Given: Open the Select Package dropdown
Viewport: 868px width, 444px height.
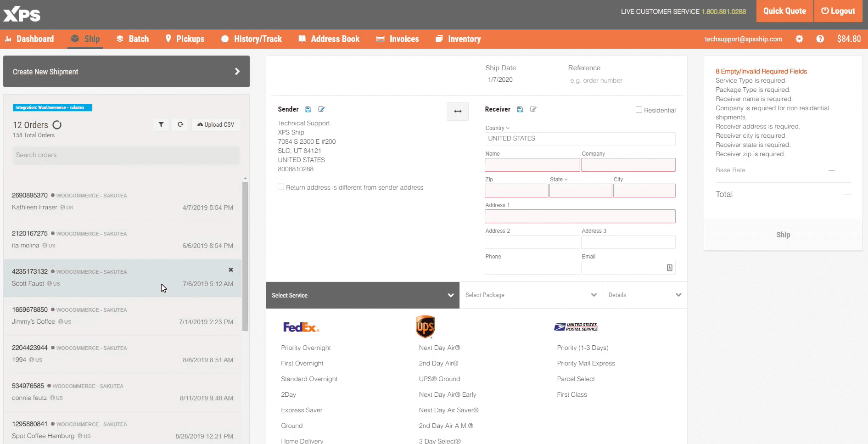Looking at the screenshot, I should (531, 295).
